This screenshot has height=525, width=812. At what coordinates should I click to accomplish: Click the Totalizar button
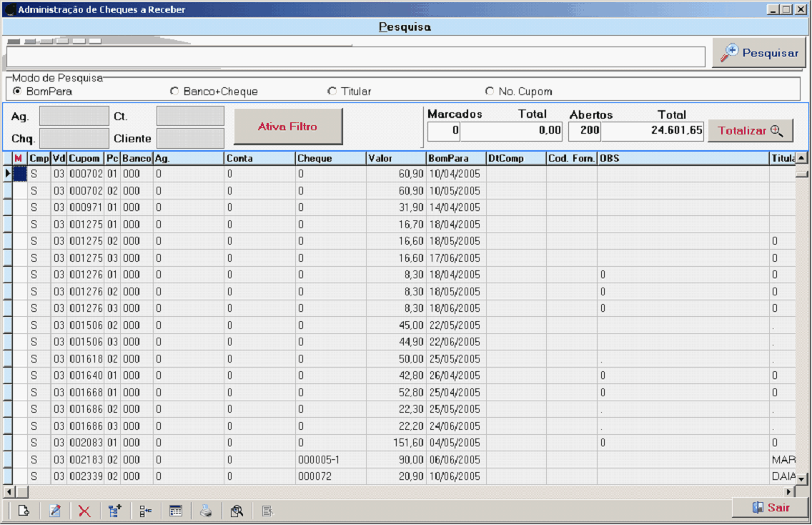coord(750,131)
